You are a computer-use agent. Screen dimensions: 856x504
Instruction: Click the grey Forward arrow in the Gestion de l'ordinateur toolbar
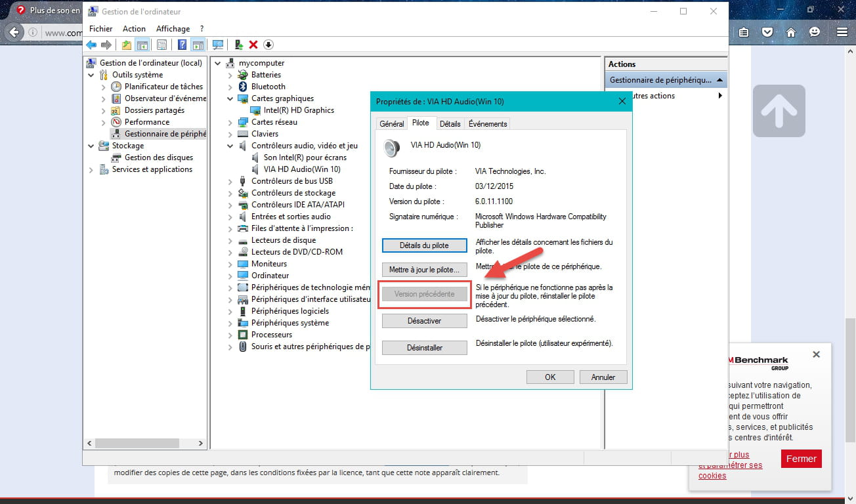point(106,45)
